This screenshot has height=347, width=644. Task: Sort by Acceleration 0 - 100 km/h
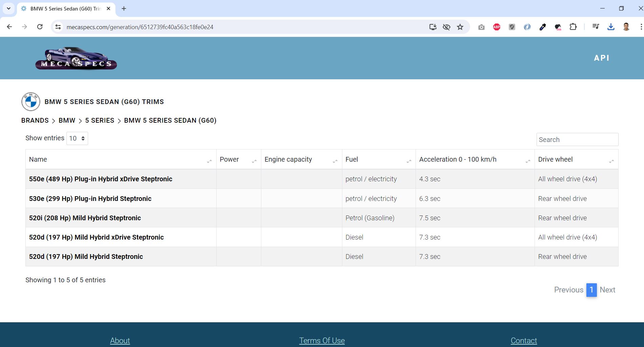click(475, 159)
